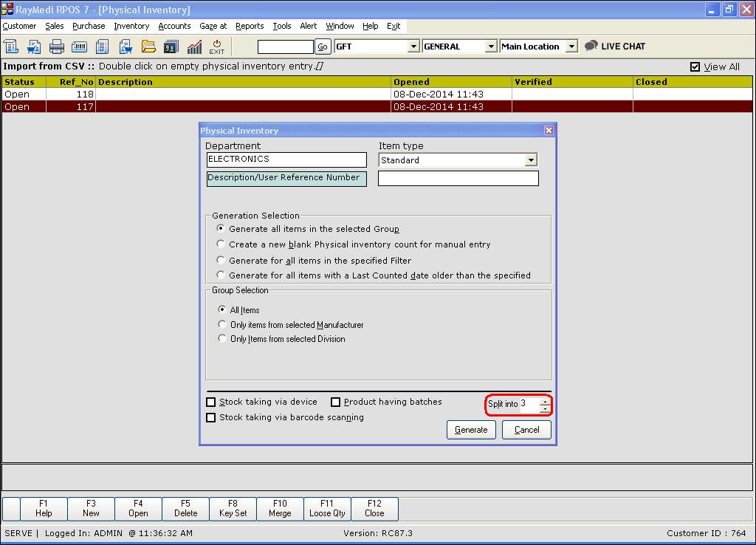
Task: Enable Stock taking via device checkbox
Action: point(210,402)
